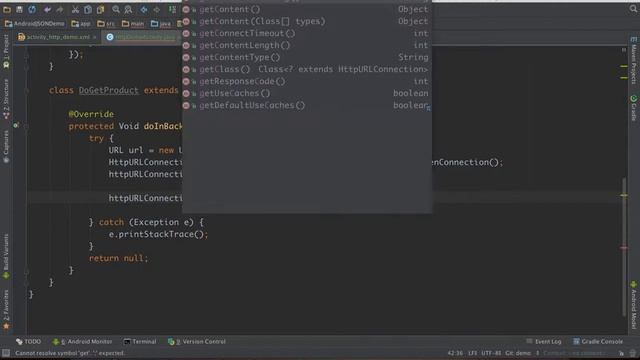640x360 pixels.
Task: Click the Make Project build icon
Action: click(172, 9)
